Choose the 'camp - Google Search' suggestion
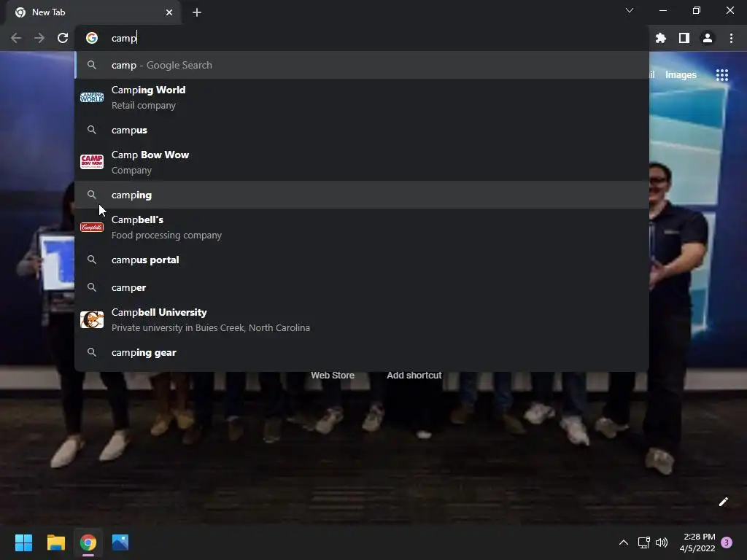This screenshot has width=747, height=560. click(362, 65)
